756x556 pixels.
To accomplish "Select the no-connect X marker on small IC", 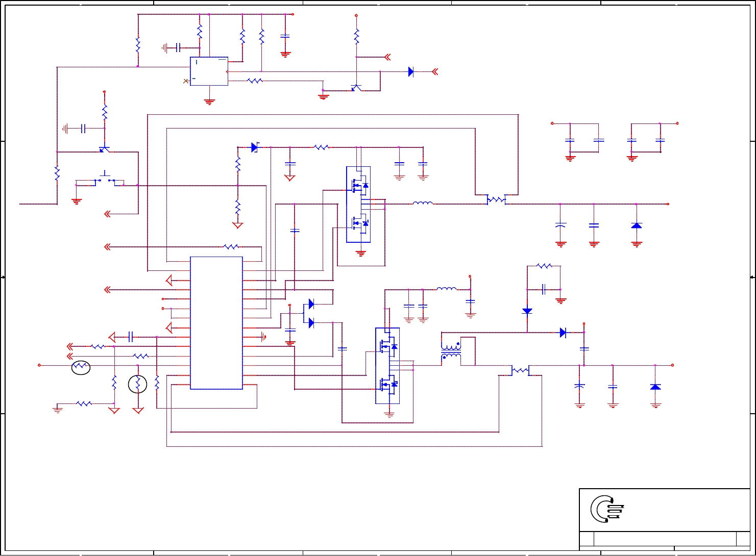I will click(x=186, y=81).
